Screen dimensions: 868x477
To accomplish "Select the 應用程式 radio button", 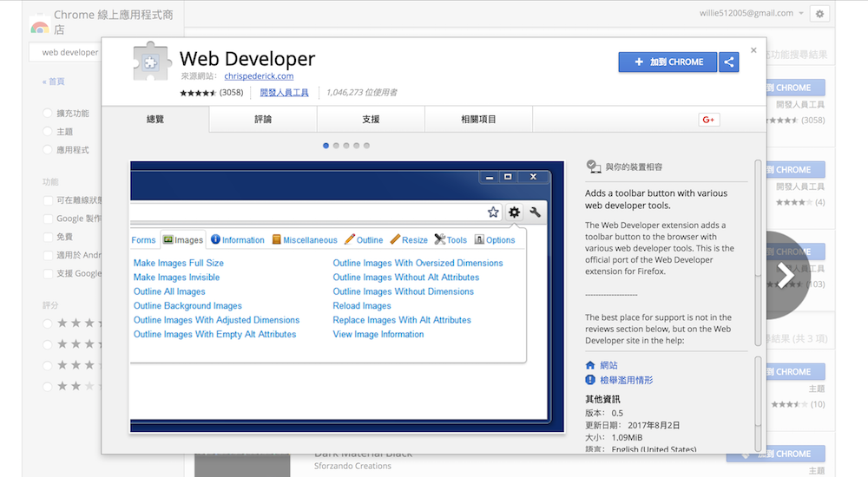I will coord(48,149).
